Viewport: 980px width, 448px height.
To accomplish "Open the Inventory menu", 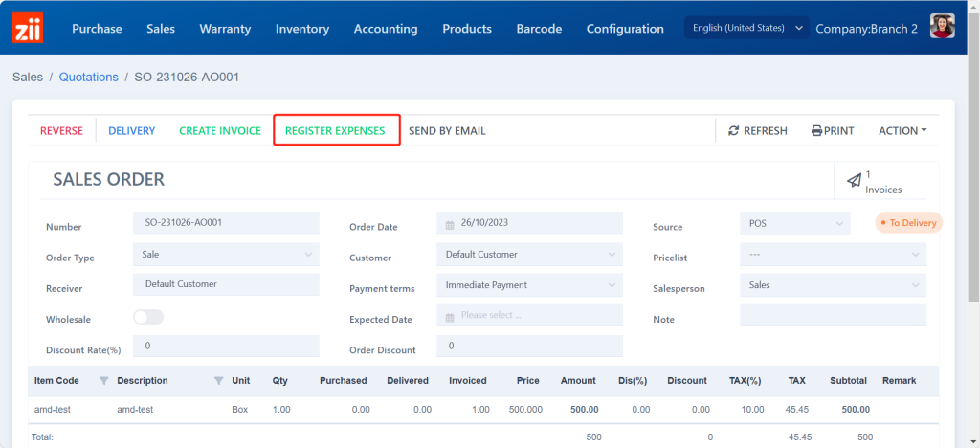I will 302,29.
